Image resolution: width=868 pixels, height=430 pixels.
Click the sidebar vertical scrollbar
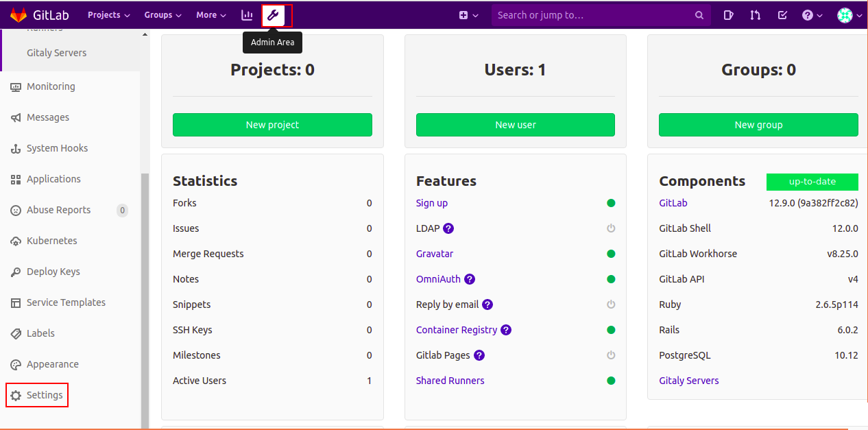[144, 300]
